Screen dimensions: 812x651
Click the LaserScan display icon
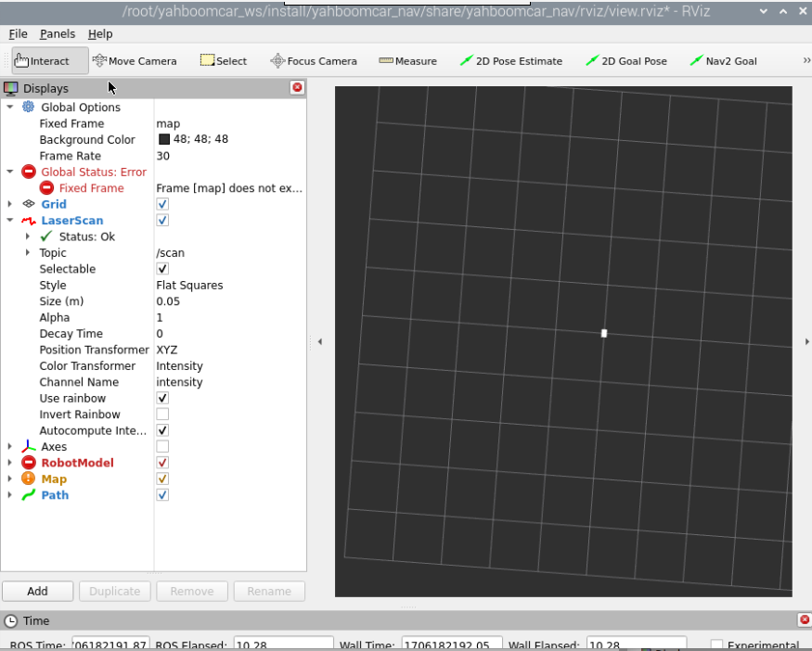point(29,221)
